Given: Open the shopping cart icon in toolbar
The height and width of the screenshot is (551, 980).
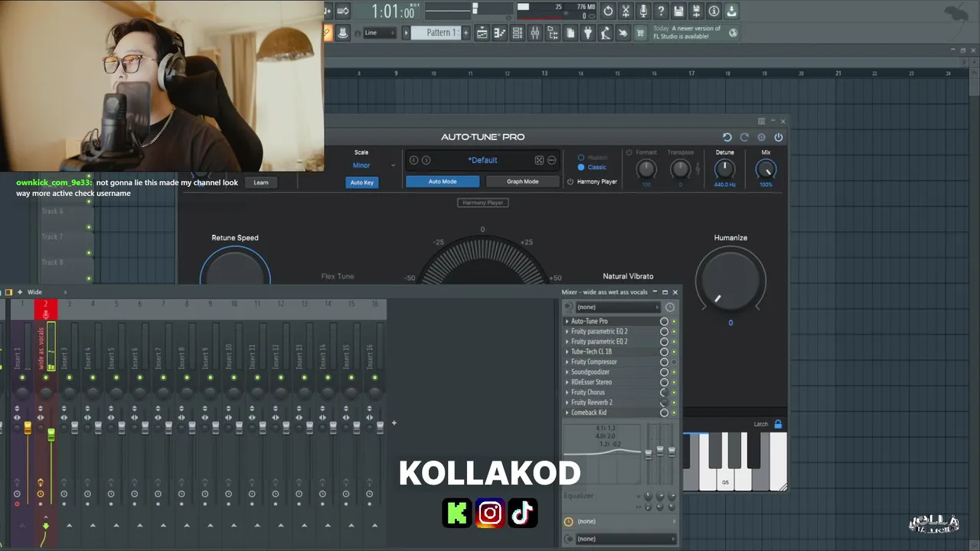Looking at the screenshot, I should (x=641, y=33).
